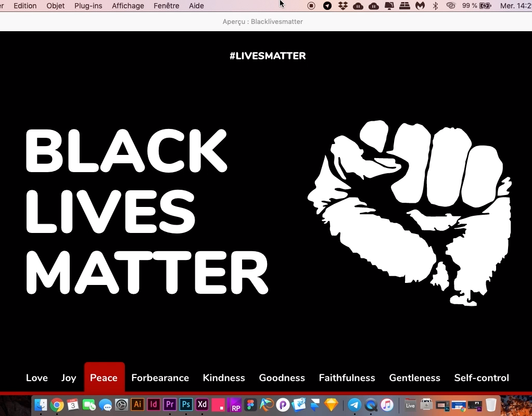Open the display mirroring menu bar icon
Viewport: 532px width, 416px height.
tap(389, 6)
